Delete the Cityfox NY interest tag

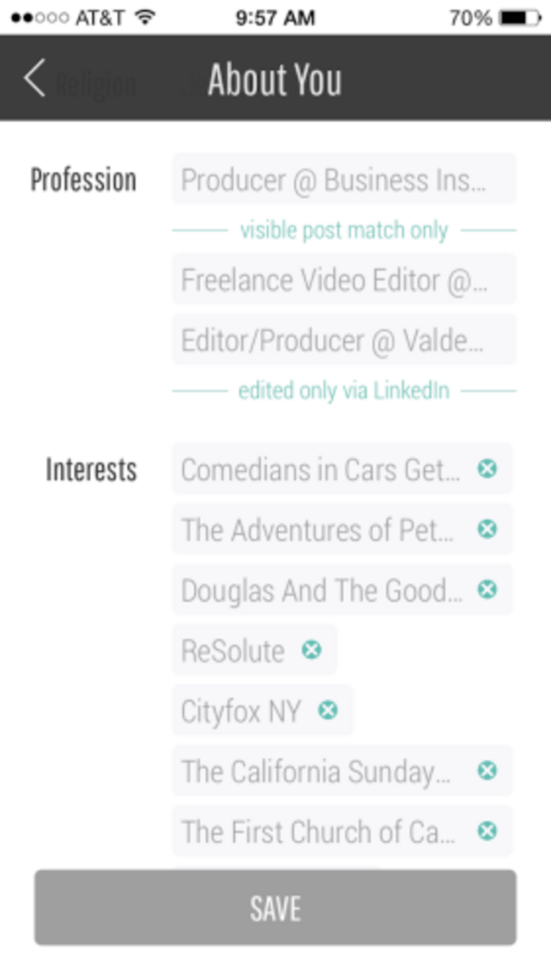coord(328,710)
